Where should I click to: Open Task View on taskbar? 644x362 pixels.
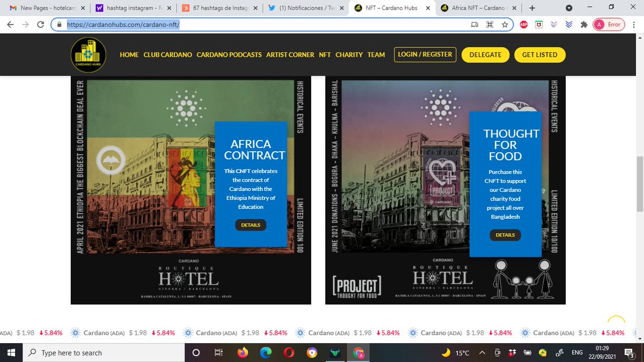coord(218,353)
